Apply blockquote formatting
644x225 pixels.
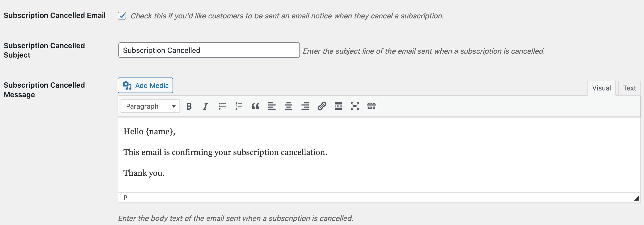(255, 106)
